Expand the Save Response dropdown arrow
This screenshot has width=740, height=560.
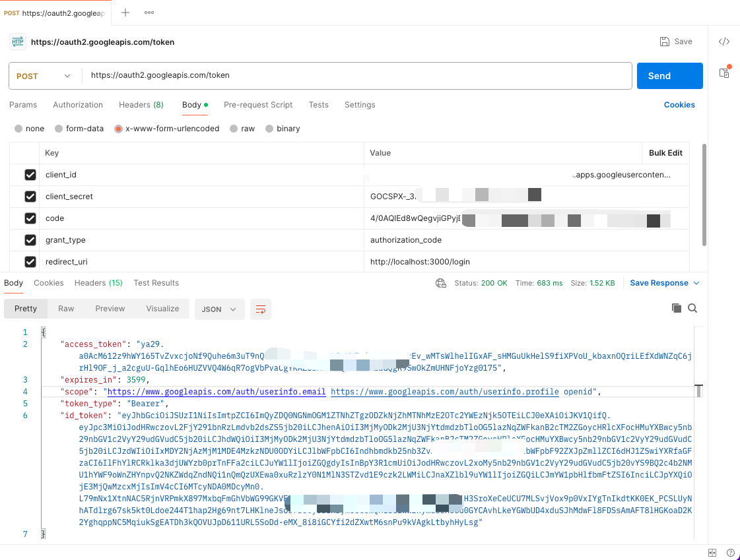(x=696, y=283)
